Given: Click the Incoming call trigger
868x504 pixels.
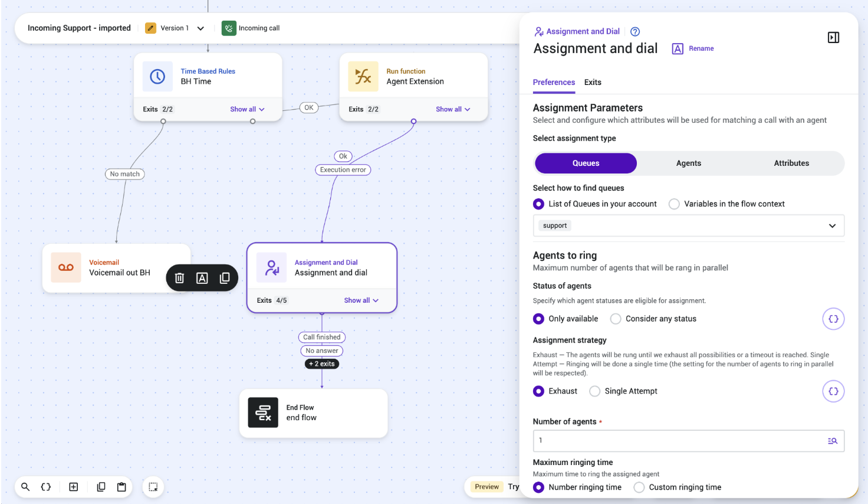Looking at the screenshot, I should tap(251, 28).
